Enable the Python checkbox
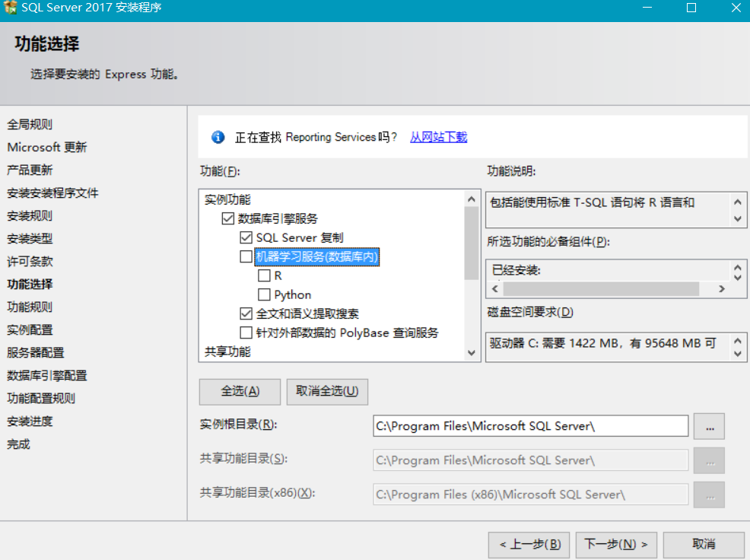This screenshot has height=560, width=750. [x=264, y=294]
